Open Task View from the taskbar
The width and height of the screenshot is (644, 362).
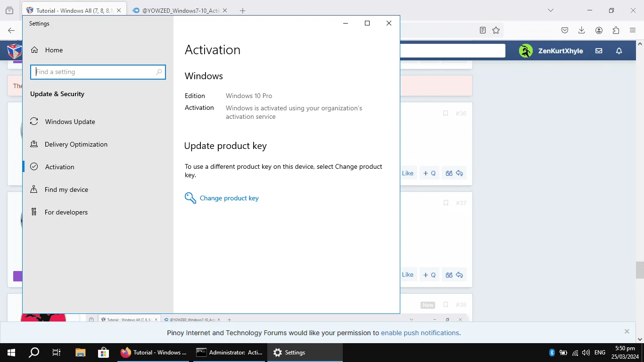pyautogui.click(x=57, y=352)
